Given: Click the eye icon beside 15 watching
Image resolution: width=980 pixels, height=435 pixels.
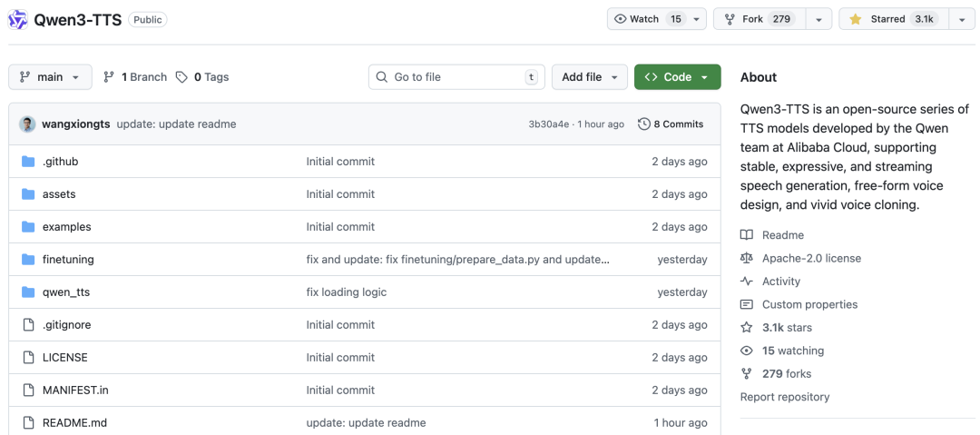Looking at the screenshot, I should pos(746,351).
